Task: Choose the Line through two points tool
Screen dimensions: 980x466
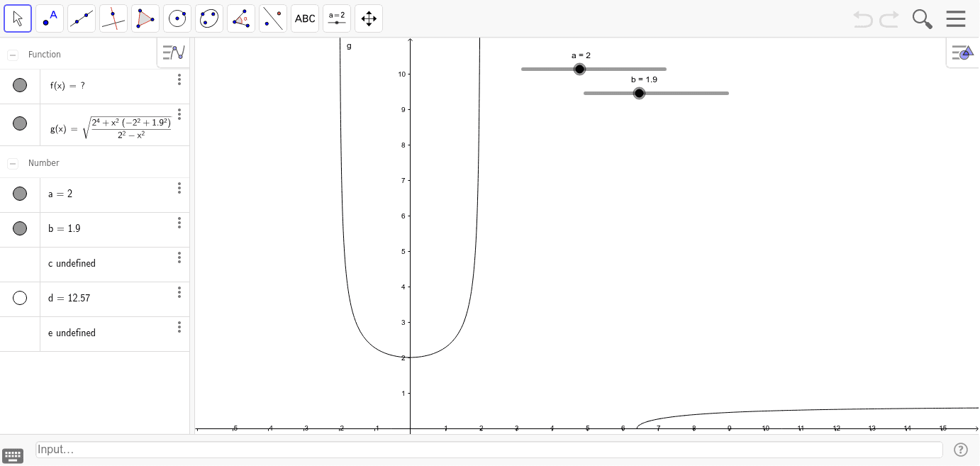Action: click(82, 18)
